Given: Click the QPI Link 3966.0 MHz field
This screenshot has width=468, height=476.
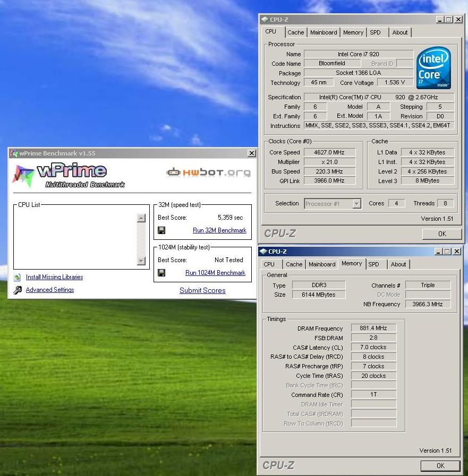Looking at the screenshot, I should tap(329, 180).
